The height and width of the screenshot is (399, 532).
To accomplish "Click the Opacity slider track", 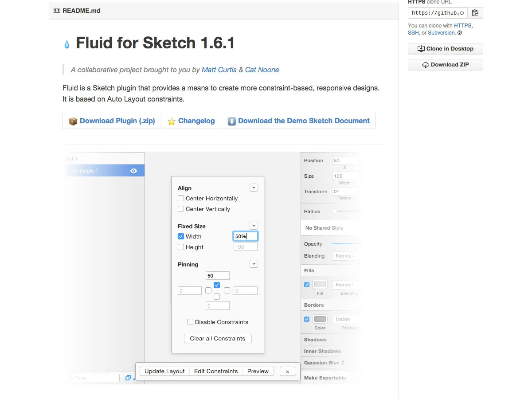I will tap(346, 244).
